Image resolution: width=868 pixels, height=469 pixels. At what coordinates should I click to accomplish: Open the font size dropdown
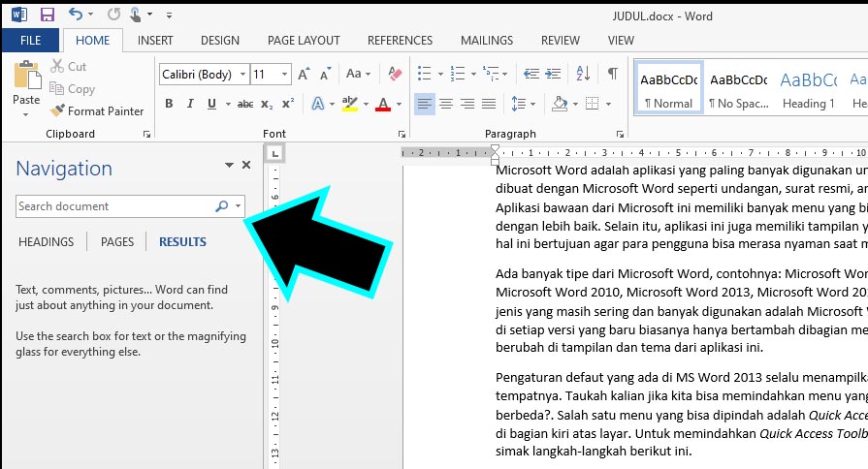point(284,75)
